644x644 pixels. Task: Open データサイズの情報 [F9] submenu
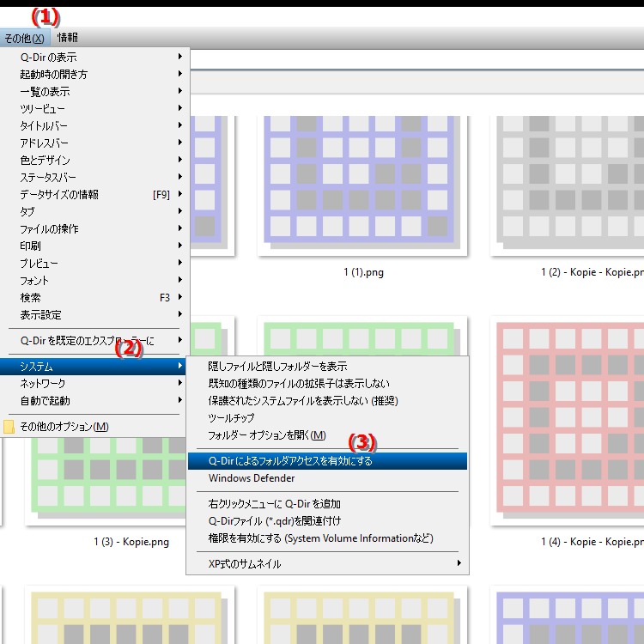pyautogui.click(x=94, y=194)
